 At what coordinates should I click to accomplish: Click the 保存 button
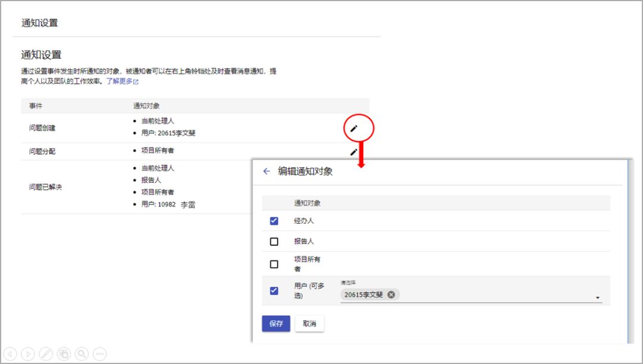[x=276, y=323]
